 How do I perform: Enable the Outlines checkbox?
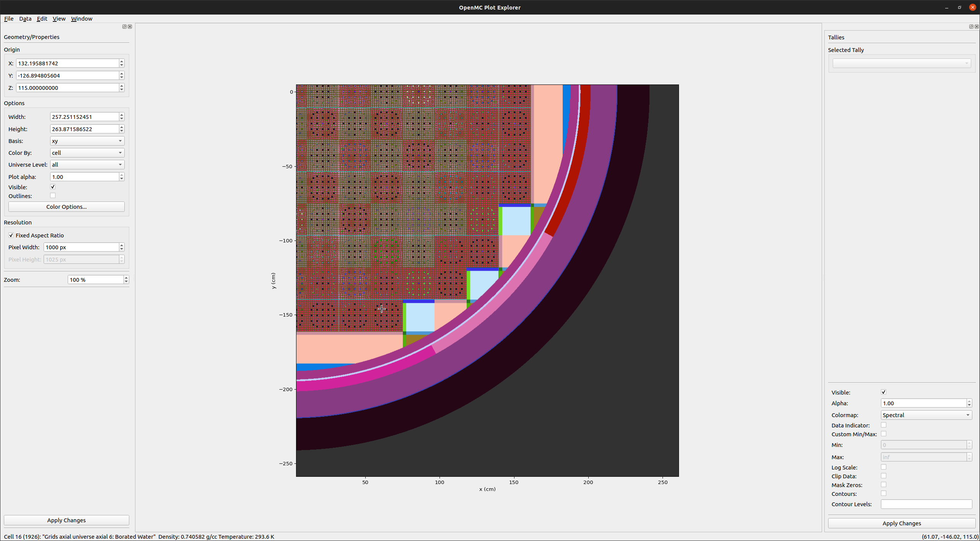(x=53, y=196)
